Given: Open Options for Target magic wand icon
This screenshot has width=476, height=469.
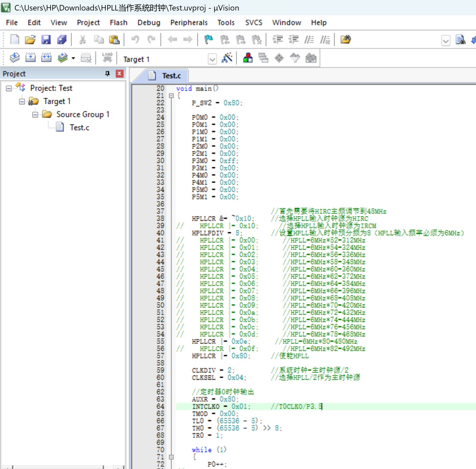Looking at the screenshot, I should (x=227, y=58).
